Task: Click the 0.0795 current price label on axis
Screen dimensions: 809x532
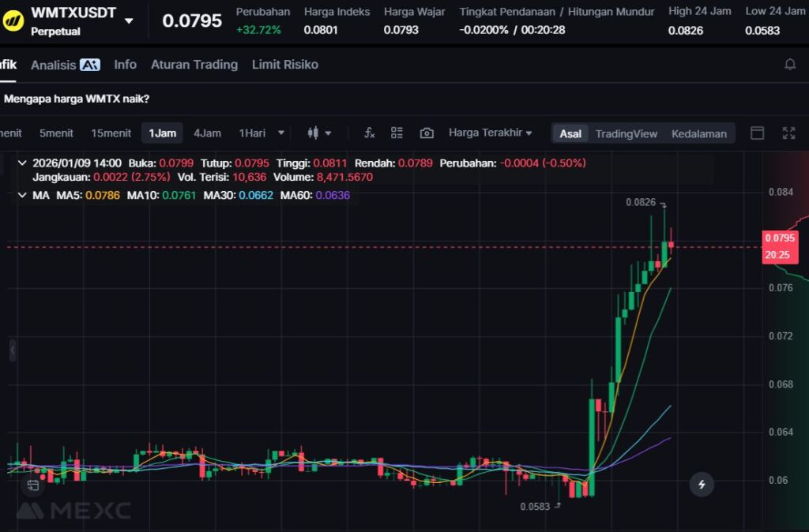Action: click(780, 238)
